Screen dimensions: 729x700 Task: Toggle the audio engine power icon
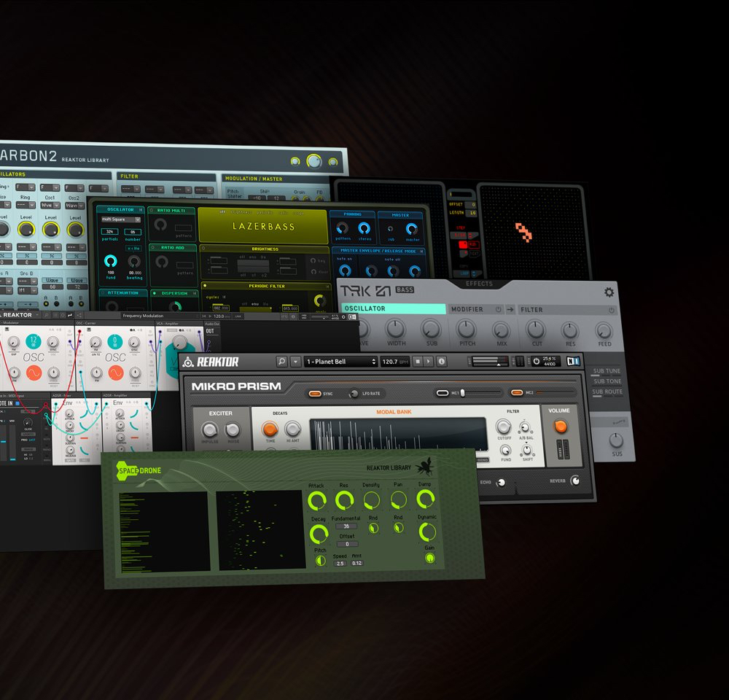pyautogui.click(x=536, y=361)
